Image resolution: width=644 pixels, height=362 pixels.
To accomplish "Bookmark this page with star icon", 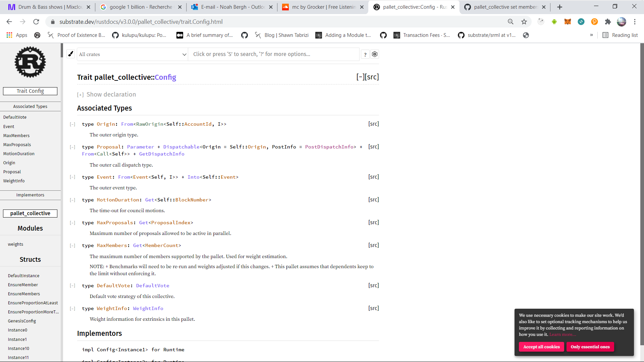I will (x=524, y=22).
